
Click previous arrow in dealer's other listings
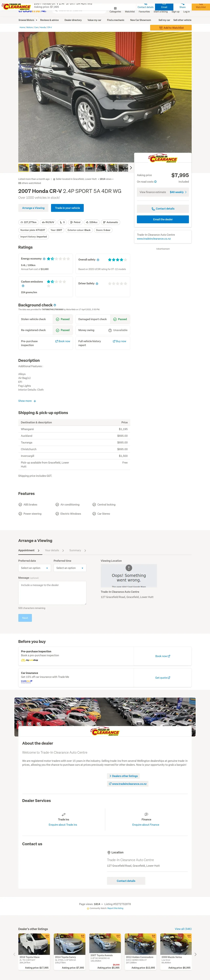15,954
